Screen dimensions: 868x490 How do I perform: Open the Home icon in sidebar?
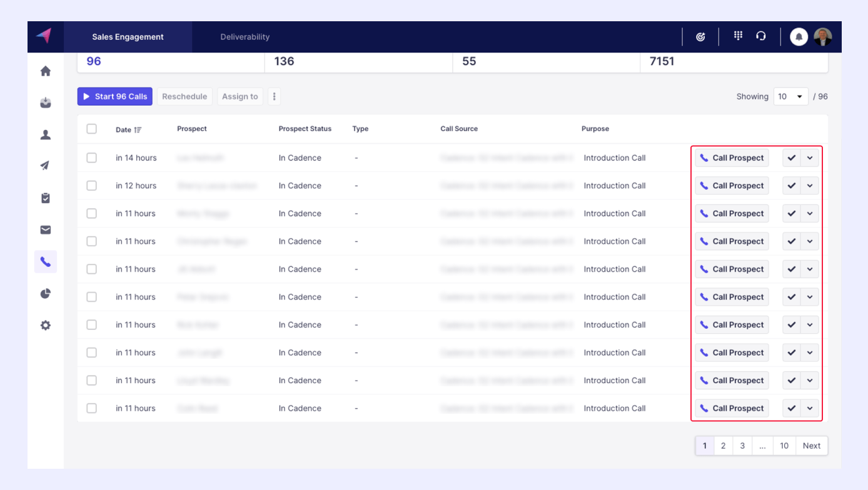click(46, 71)
